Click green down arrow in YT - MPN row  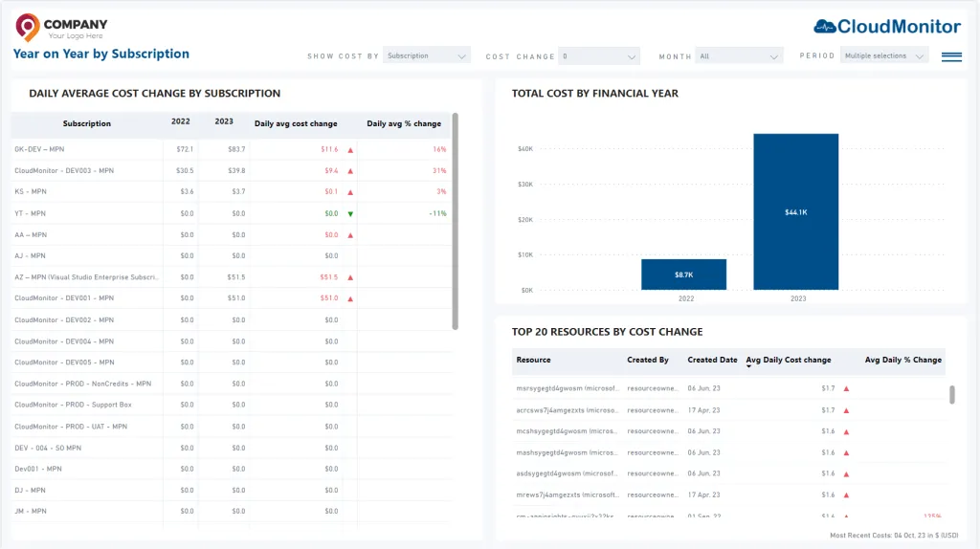pyautogui.click(x=350, y=213)
